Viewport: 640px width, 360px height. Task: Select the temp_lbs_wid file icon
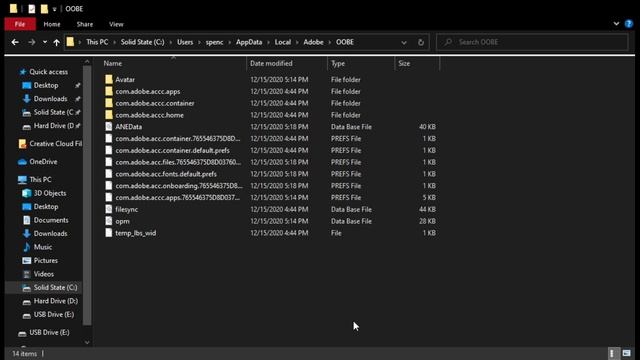pos(109,233)
